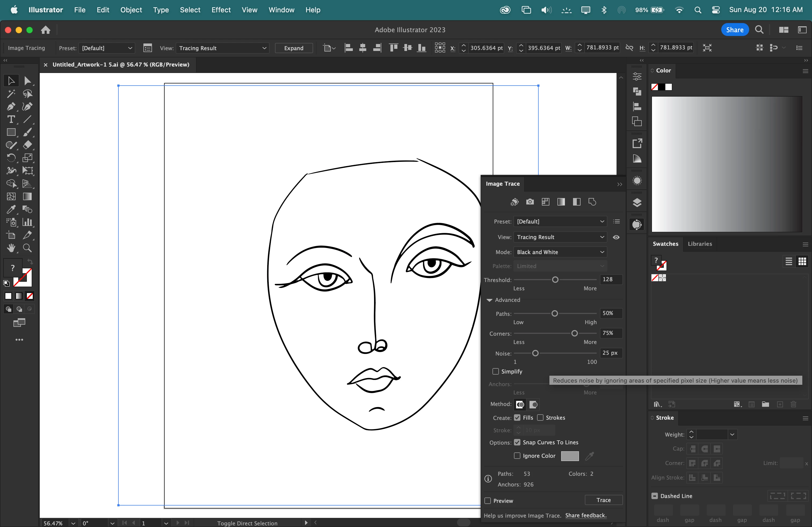Open the Effect menu

[x=221, y=10]
